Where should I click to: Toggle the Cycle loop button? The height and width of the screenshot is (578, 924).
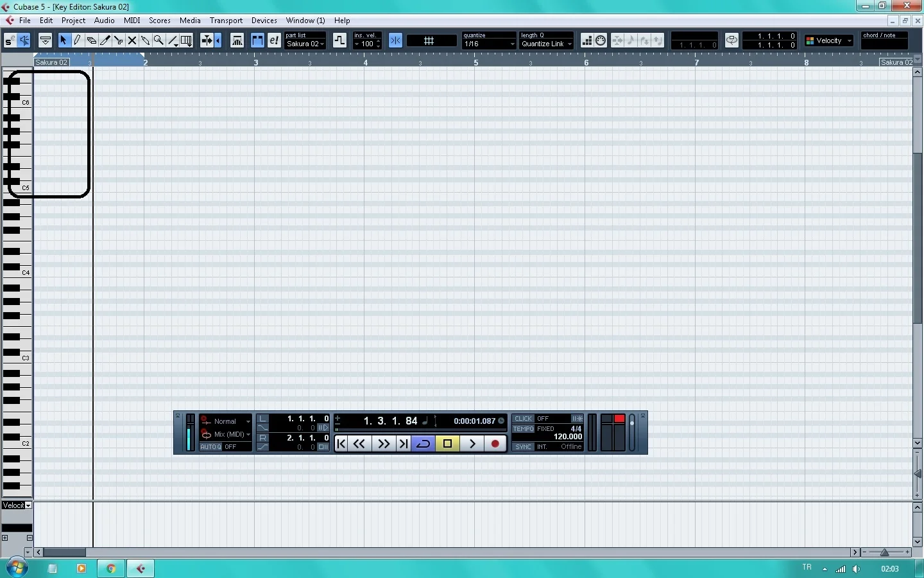coord(424,443)
